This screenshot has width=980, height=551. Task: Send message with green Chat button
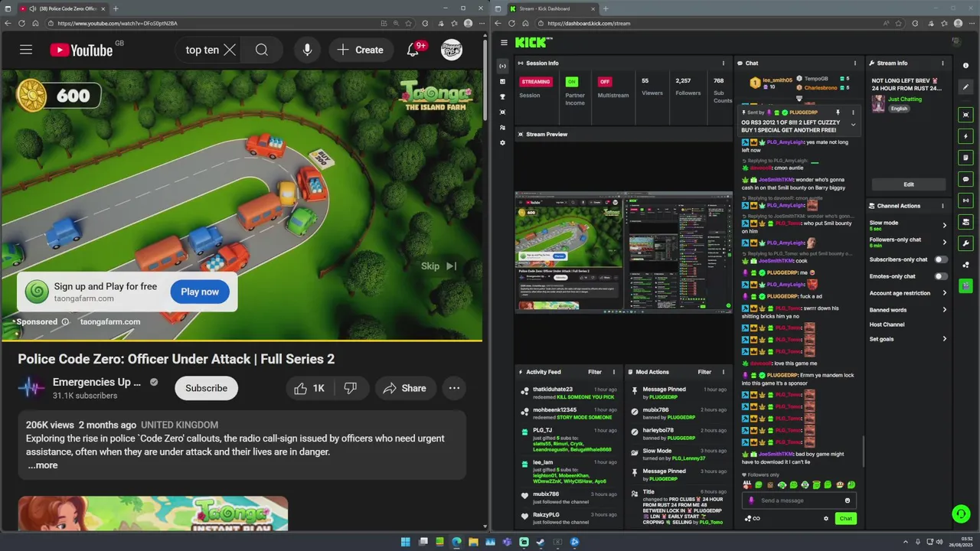coord(845,518)
